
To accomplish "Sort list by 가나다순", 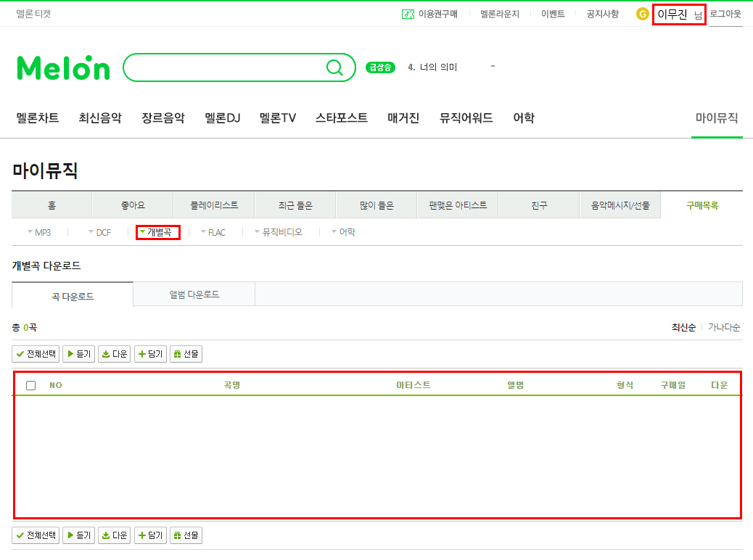I will coord(724,328).
